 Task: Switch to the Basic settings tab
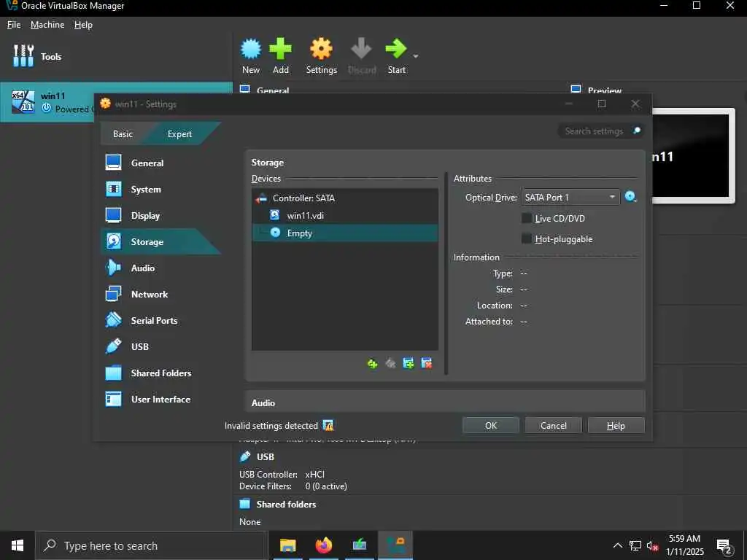coord(123,134)
